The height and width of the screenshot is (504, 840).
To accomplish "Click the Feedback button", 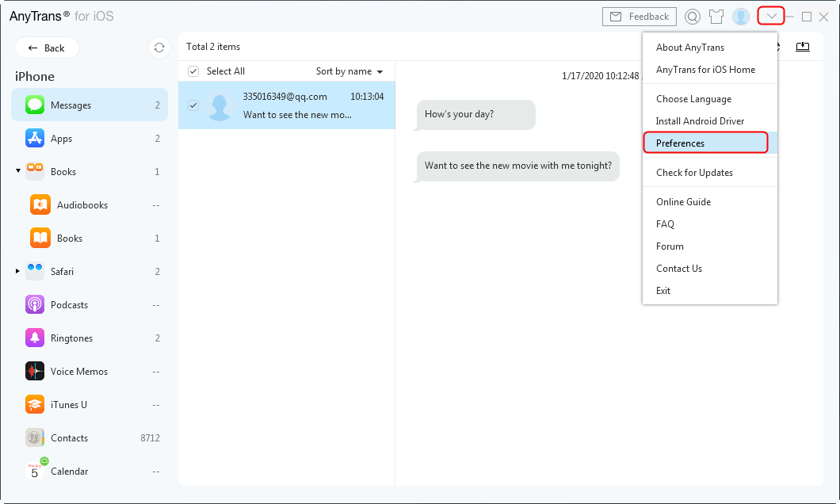I will [640, 17].
